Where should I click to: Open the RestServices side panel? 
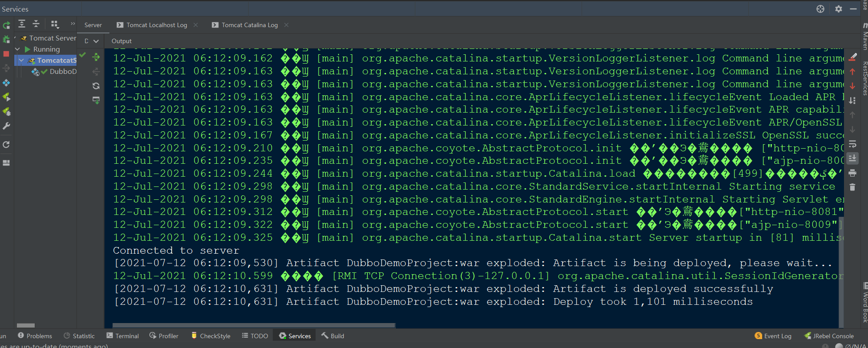point(865,79)
